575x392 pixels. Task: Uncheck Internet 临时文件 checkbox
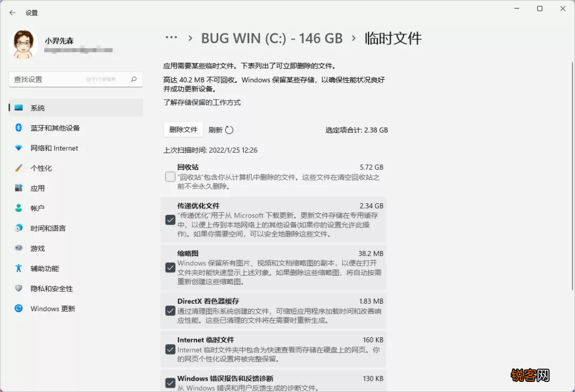pyautogui.click(x=170, y=349)
